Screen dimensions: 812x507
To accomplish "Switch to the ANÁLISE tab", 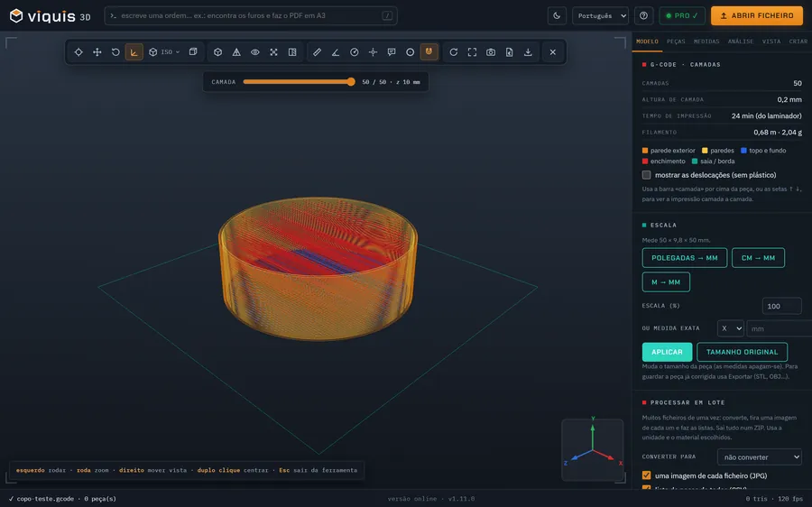I will pyautogui.click(x=741, y=41).
